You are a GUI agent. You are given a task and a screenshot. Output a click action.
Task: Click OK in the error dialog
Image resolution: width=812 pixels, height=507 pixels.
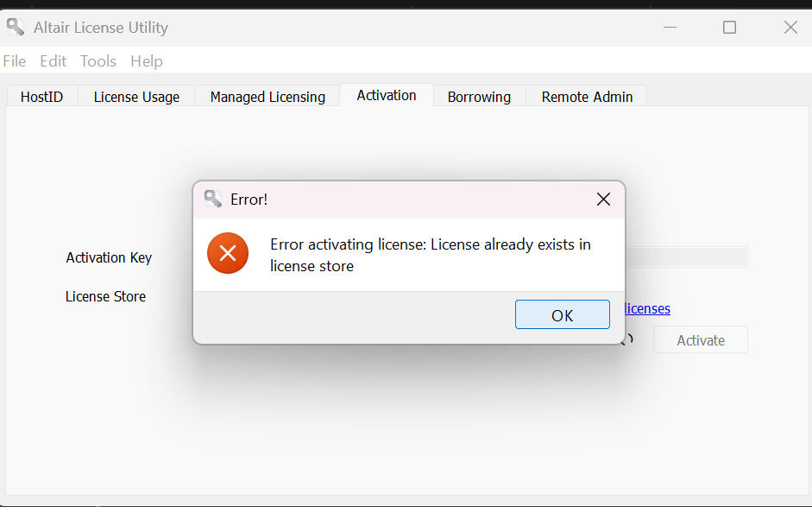[x=562, y=314]
